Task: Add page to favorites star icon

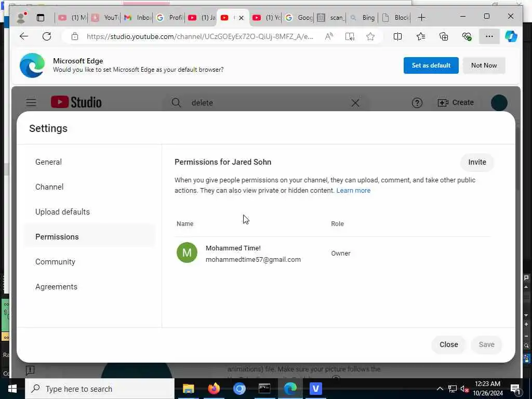Action: (370, 37)
